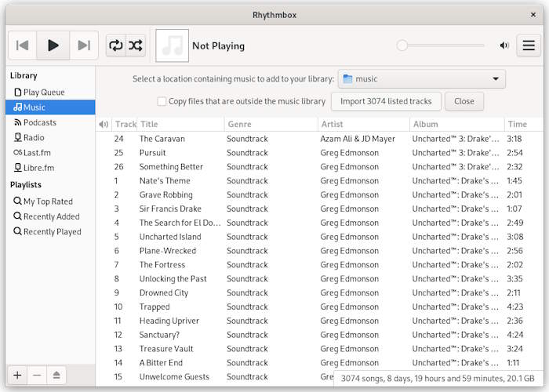Image resolution: width=549 pixels, height=392 pixels.
Task: Open the My Top Rated playlist
Action: (x=50, y=201)
